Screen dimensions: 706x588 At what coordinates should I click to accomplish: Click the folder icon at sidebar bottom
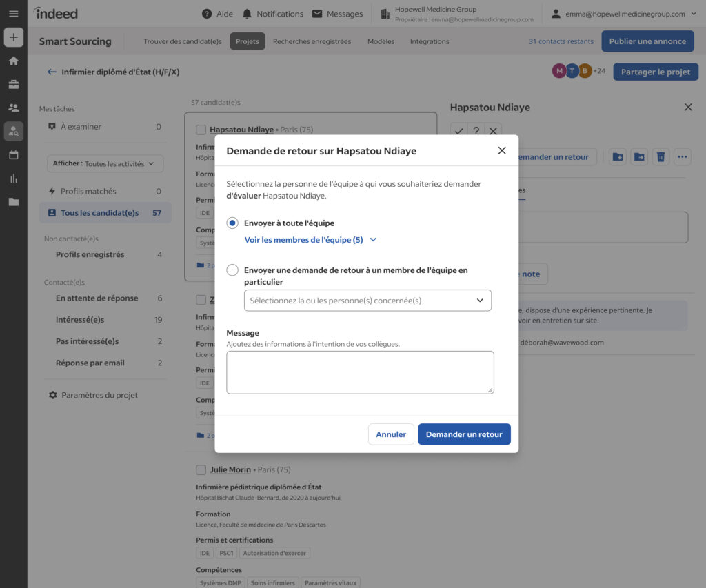[x=13, y=200]
